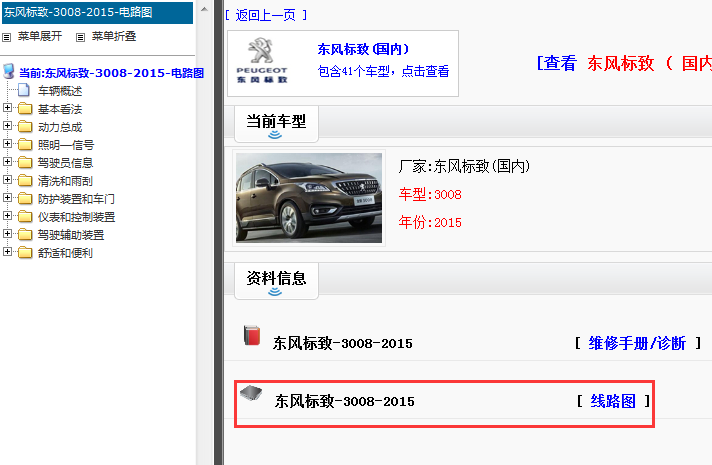
Task: Click the folder icon for 基本看法
Action: [x=25, y=109]
